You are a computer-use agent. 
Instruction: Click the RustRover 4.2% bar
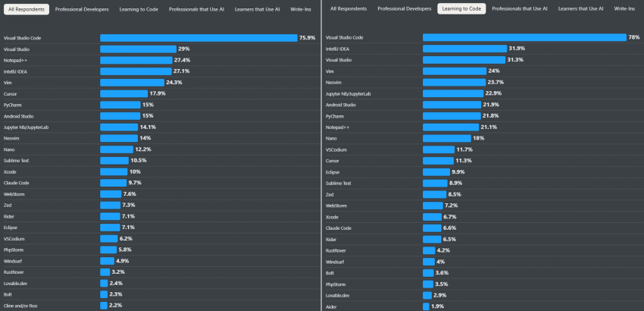428,250
